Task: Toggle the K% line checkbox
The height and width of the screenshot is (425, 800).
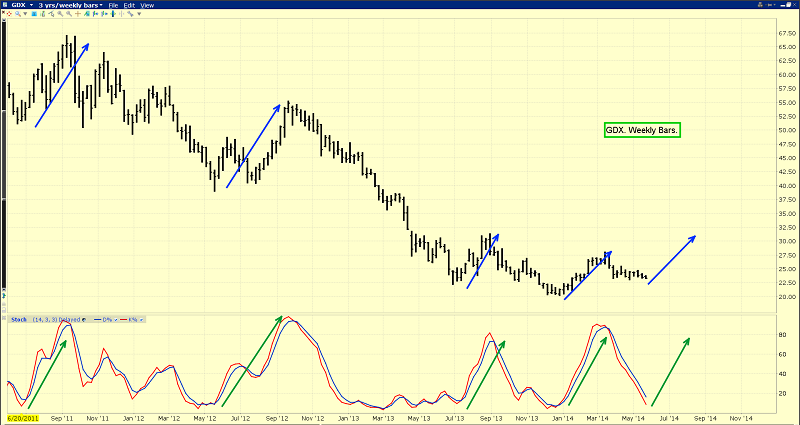Action: pos(141,319)
